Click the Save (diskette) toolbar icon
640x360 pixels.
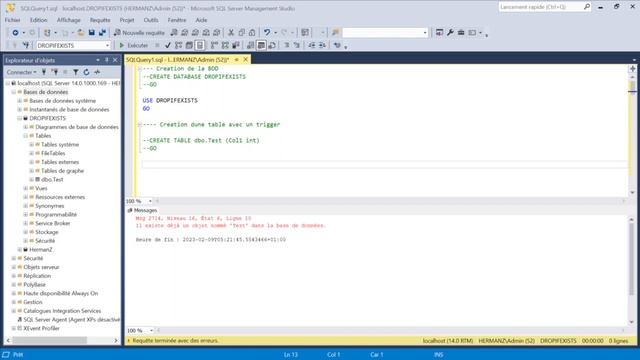pos(92,33)
